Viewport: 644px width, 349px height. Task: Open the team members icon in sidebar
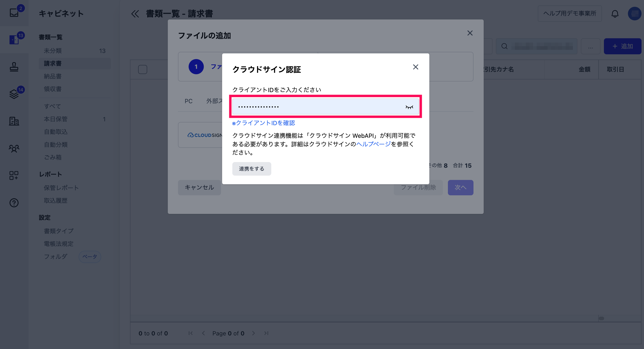pos(14,148)
